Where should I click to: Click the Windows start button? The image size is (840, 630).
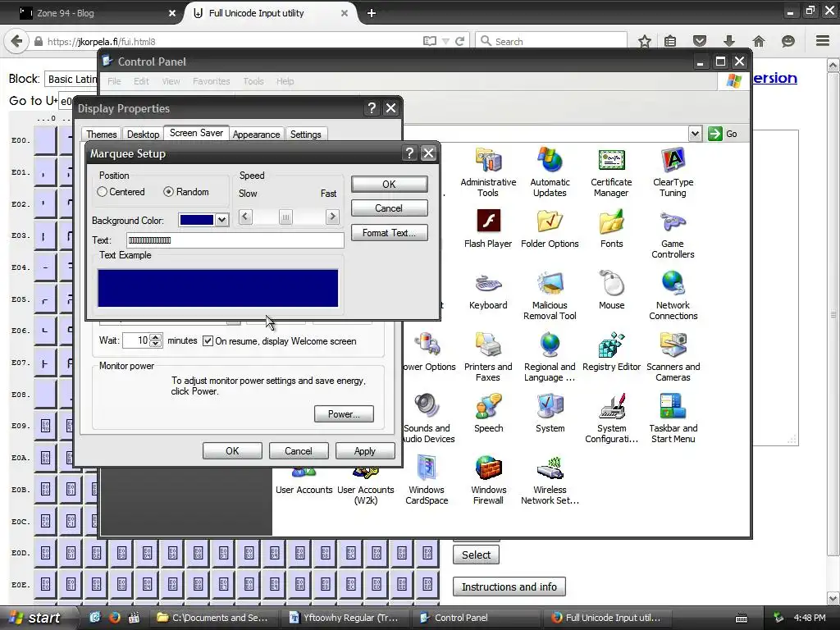[38, 618]
